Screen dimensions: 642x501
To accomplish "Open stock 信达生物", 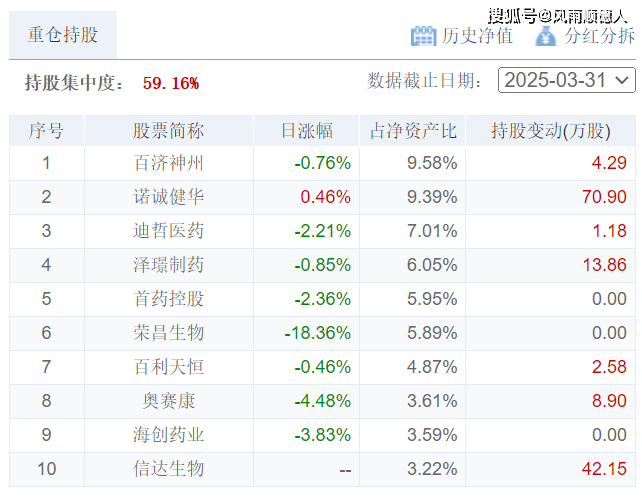I will pyautogui.click(x=168, y=469).
